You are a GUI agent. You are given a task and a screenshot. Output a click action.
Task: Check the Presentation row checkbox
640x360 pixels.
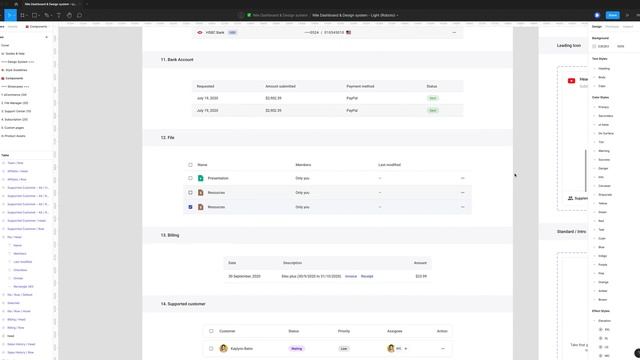tap(190, 178)
